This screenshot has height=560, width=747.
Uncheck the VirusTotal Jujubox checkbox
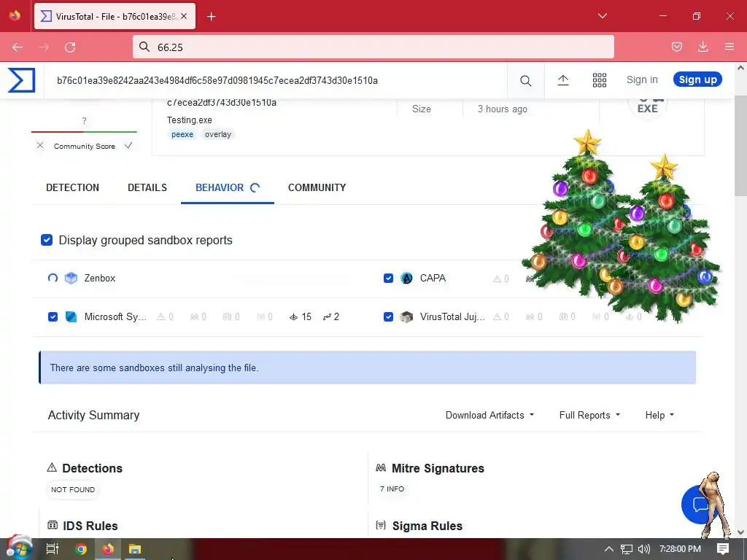pos(388,316)
